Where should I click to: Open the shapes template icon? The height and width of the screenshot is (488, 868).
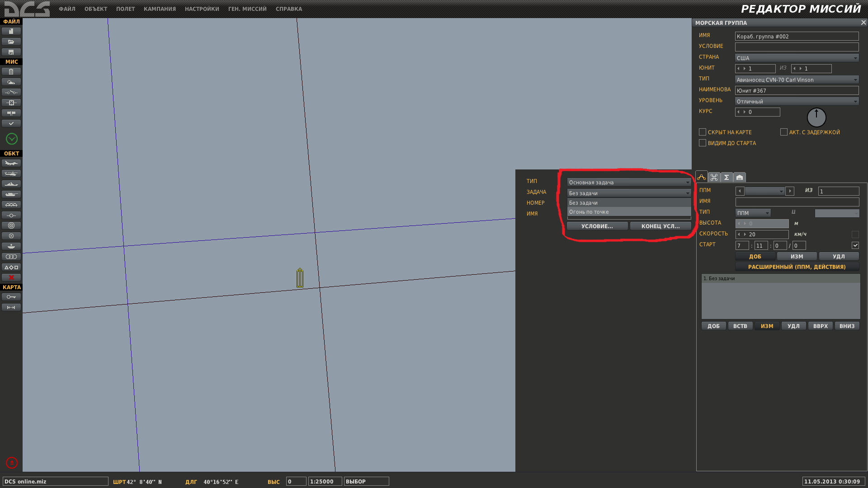click(x=11, y=267)
